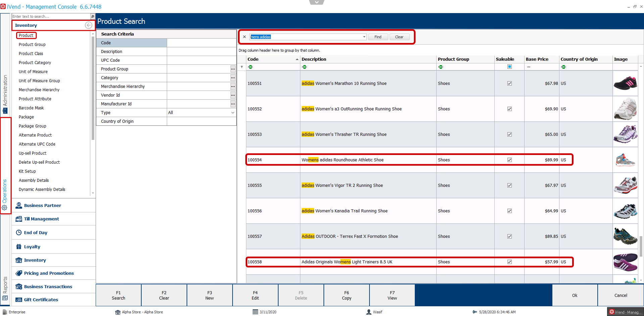Click the Code column filter icon
Viewport: 644px width, 316px height.
[250, 67]
